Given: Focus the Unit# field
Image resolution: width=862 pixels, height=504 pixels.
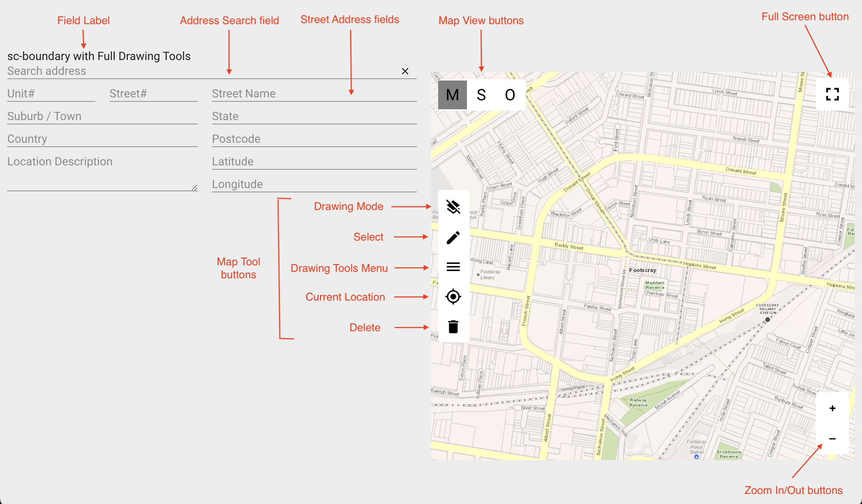Looking at the screenshot, I should tap(51, 94).
